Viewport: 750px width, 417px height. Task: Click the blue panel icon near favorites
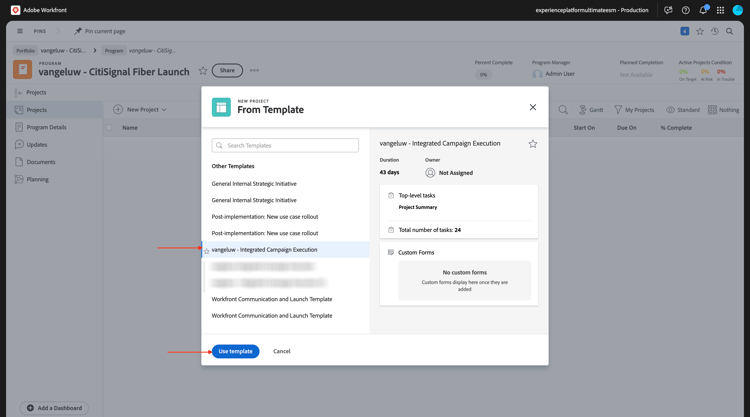tap(685, 31)
